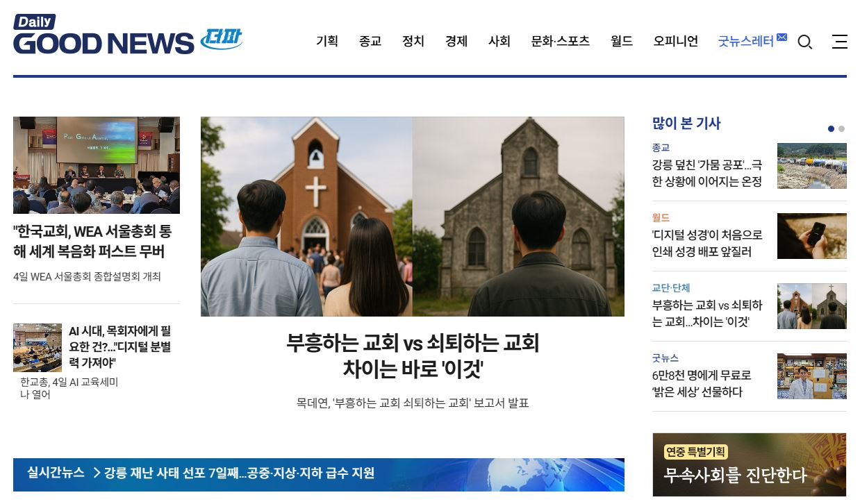Open the 오피니언 section
860x504 pixels.
(x=675, y=42)
